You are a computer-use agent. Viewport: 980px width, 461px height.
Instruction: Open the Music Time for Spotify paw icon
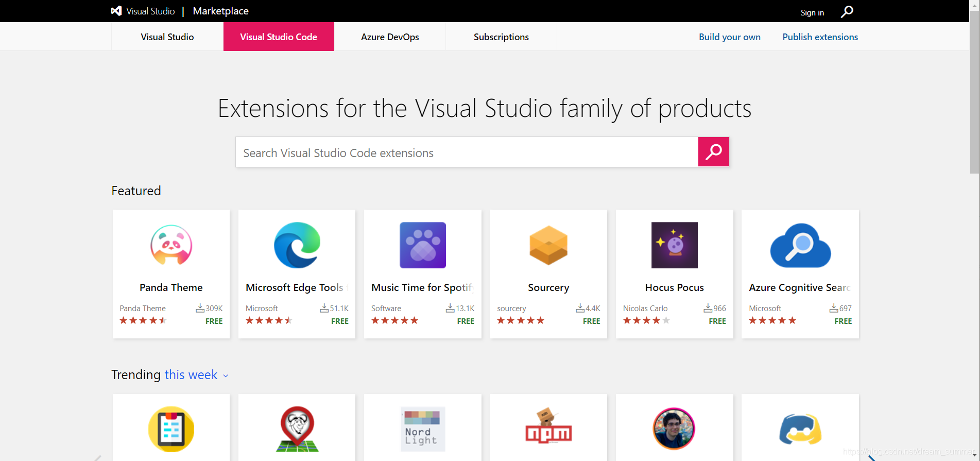coord(423,245)
